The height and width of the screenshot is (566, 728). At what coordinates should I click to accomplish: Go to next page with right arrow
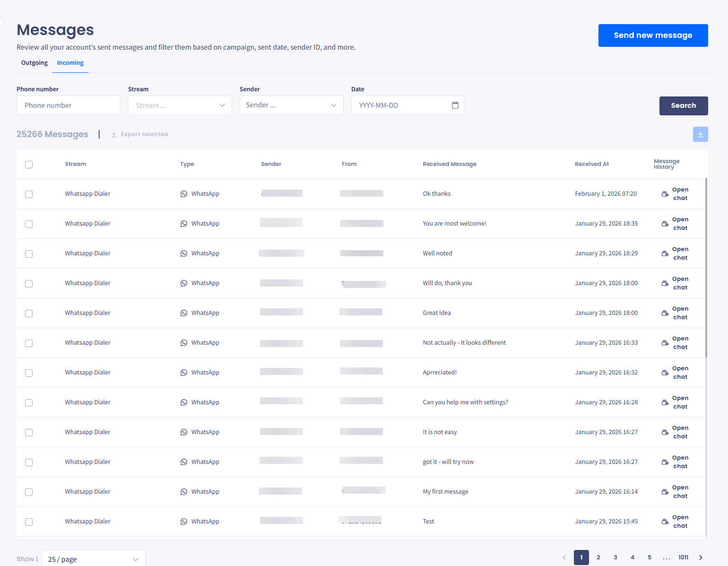[x=701, y=557]
